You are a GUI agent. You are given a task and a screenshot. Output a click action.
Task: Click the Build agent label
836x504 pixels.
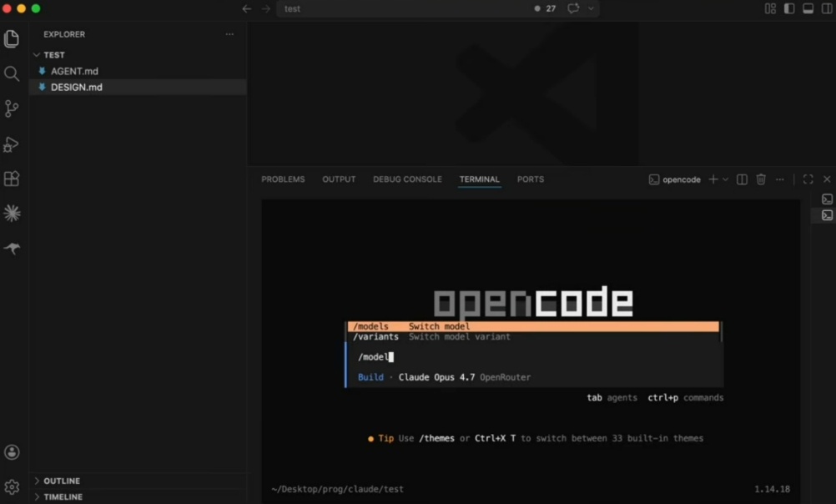[x=370, y=377]
